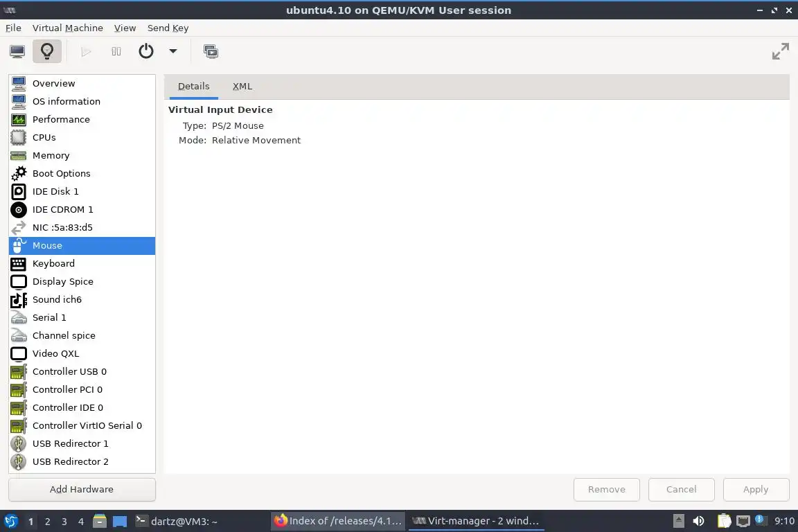Switch the window to fullscreen view
Viewport: 798px width, 532px height.
coord(780,51)
